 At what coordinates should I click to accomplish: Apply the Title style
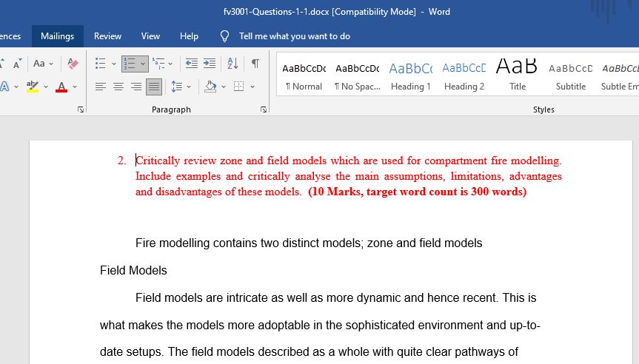(x=518, y=75)
